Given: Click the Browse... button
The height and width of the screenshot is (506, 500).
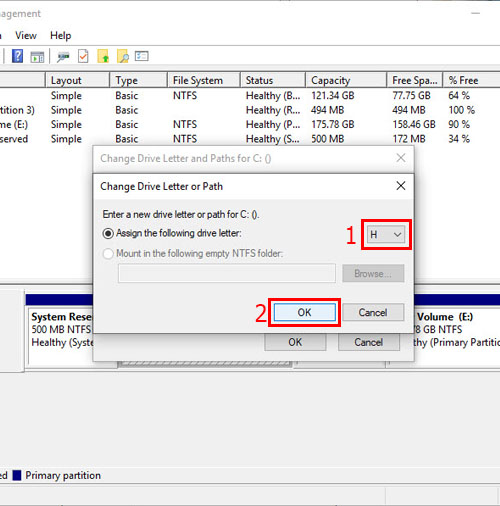Looking at the screenshot, I should point(373,273).
